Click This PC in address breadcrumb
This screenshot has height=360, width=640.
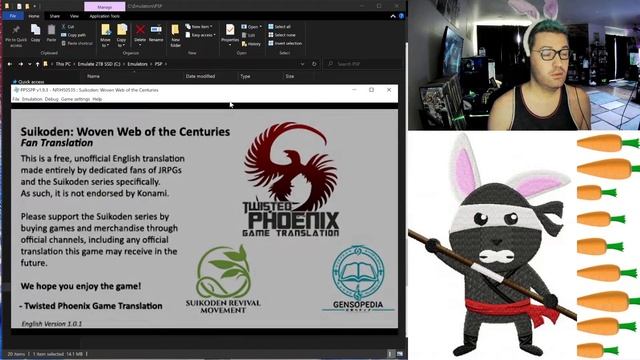pyautogui.click(x=63, y=64)
